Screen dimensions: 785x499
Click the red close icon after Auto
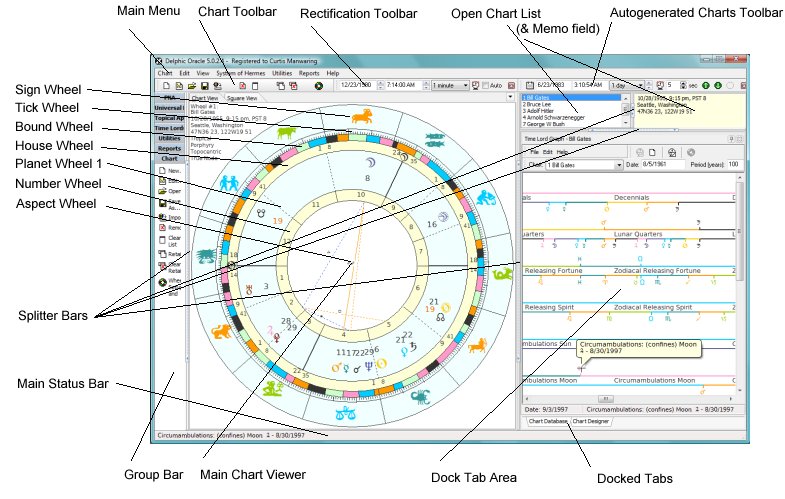(511, 86)
